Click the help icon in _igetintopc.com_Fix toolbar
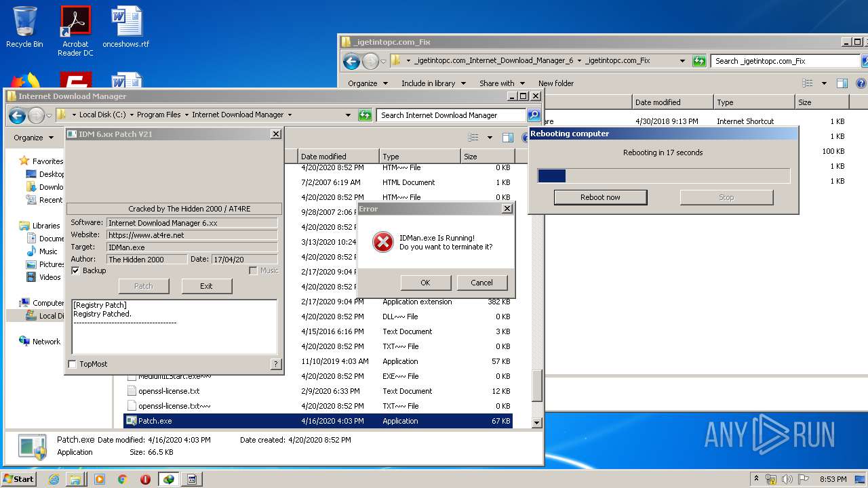The width and height of the screenshot is (868, 488). pos(861,83)
